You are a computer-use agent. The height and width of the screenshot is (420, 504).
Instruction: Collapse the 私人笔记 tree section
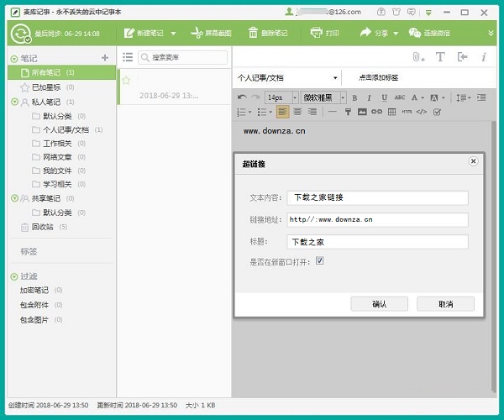[14, 102]
